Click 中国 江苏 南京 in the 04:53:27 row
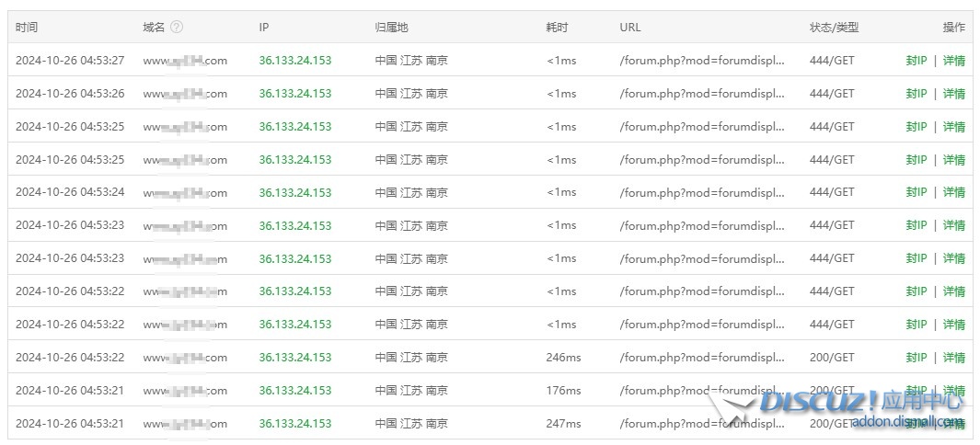980x445 pixels. pyautogui.click(x=411, y=61)
